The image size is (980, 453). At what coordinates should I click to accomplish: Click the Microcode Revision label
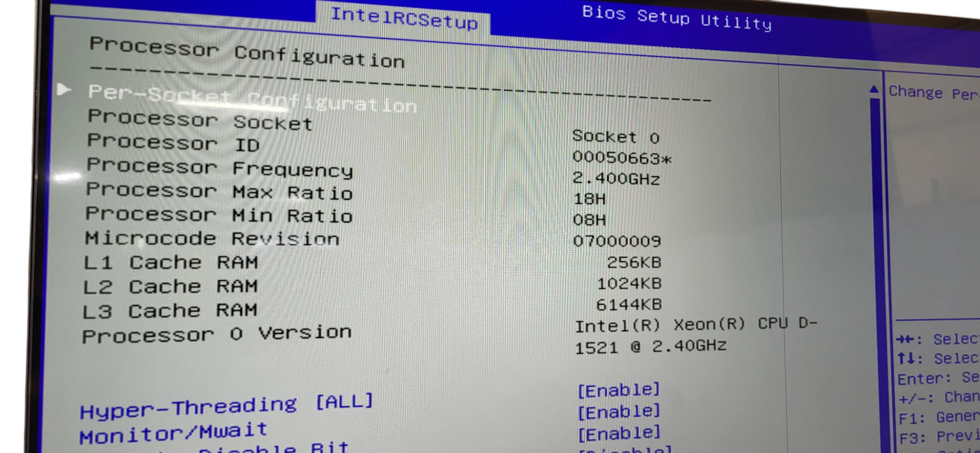click(212, 238)
